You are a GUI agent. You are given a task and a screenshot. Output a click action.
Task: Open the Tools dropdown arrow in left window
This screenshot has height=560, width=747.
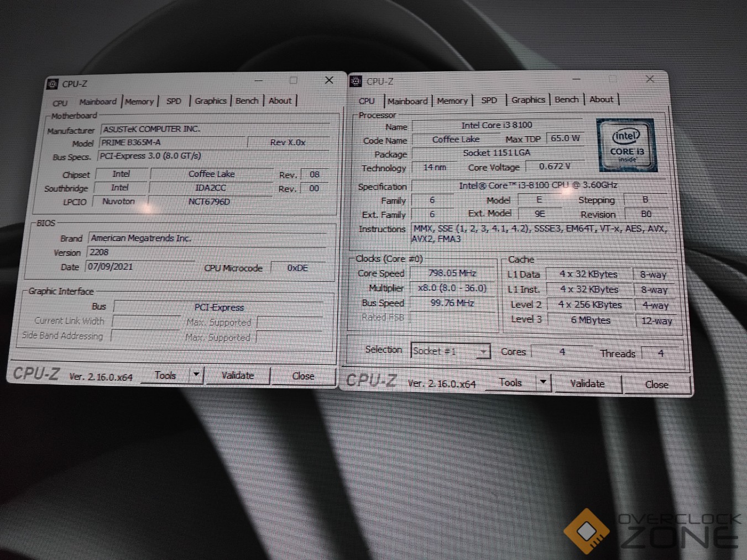[x=196, y=375]
